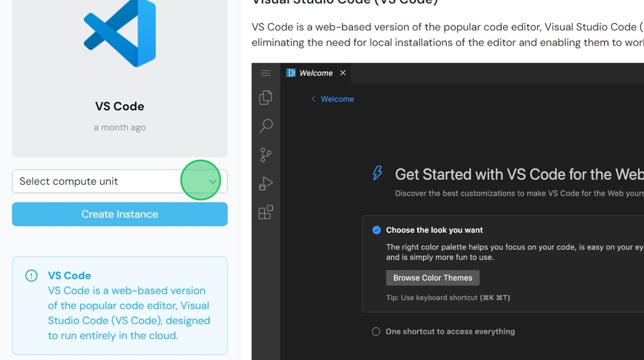This screenshot has width=644, height=360.
Task: Select the checked Choose the look you want step
Action: (x=434, y=230)
